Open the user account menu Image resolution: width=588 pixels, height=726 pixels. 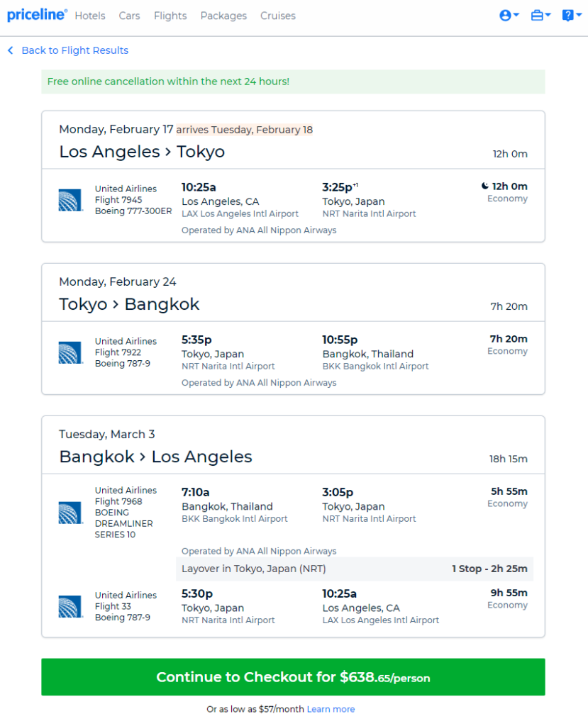click(x=509, y=16)
